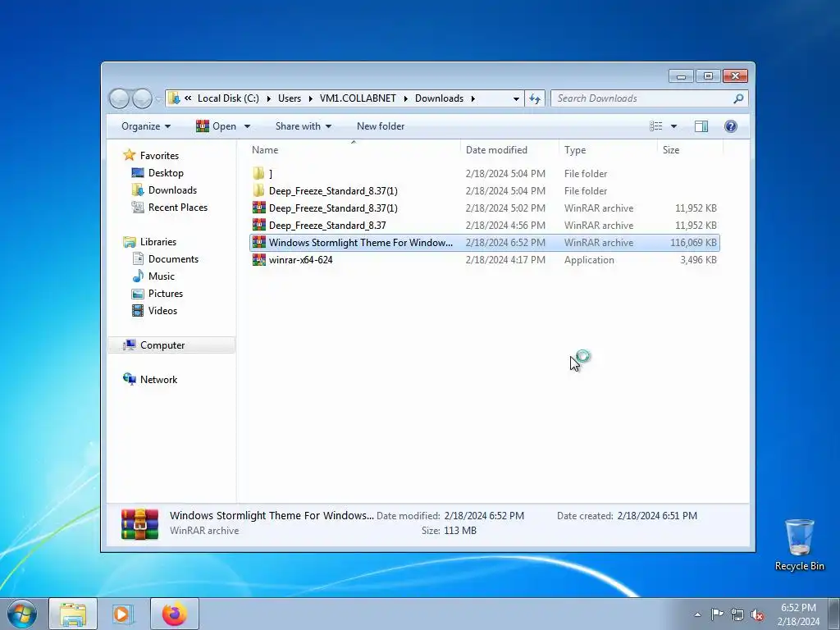840x630 pixels.
Task: Open Pictures library
Action: (166, 294)
